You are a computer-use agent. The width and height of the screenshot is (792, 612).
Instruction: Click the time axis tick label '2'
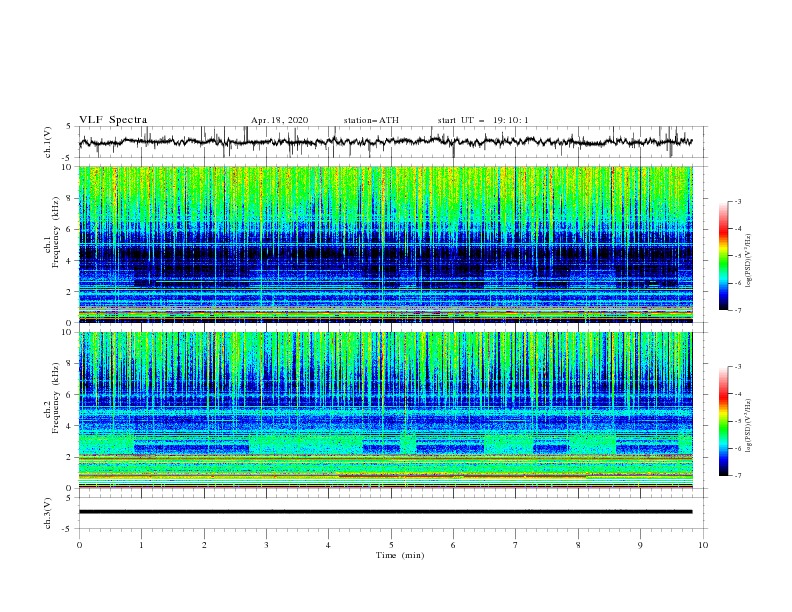click(x=204, y=545)
